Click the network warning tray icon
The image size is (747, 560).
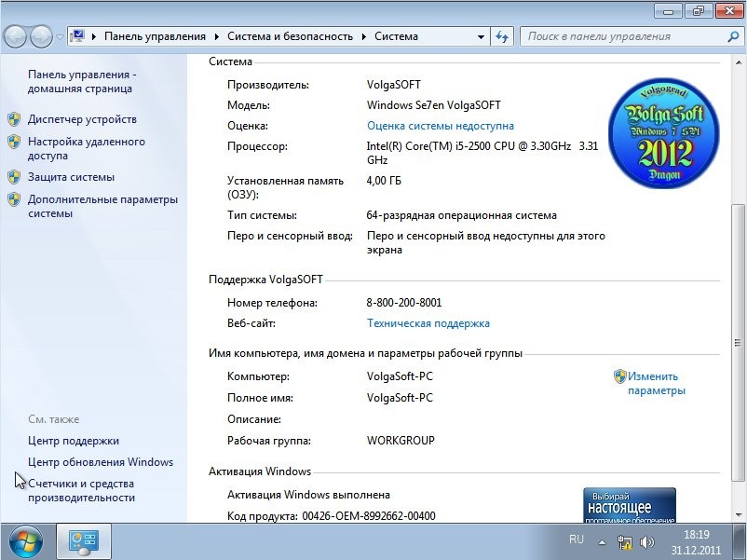tap(624, 542)
